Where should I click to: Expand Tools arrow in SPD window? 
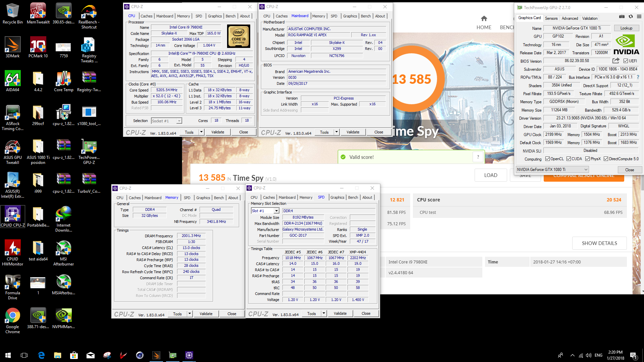click(x=324, y=313)
